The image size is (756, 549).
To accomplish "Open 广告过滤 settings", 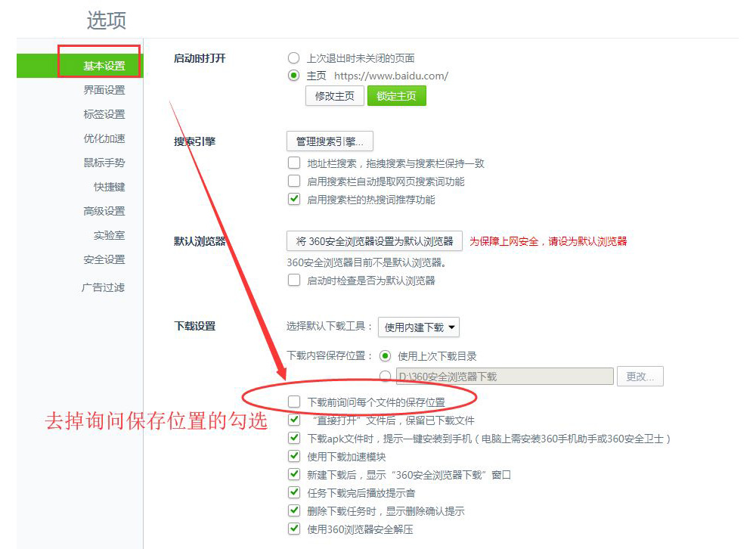I will (x=103, y=287).
